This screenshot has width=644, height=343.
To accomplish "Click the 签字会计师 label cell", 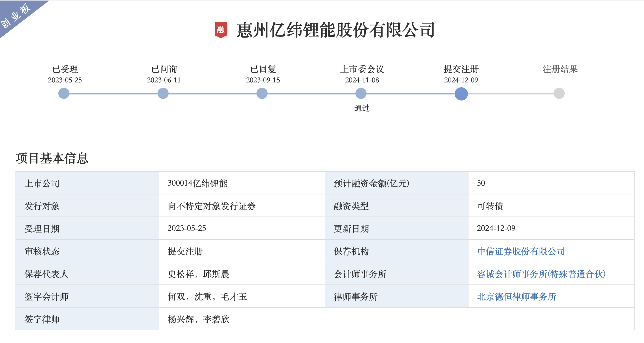I will point(87,296).
